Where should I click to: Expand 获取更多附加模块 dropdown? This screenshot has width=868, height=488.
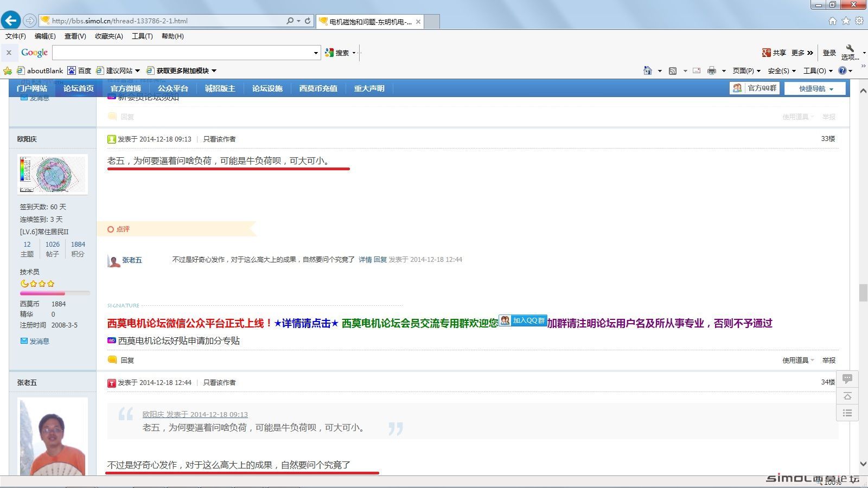tap(214, 70)
